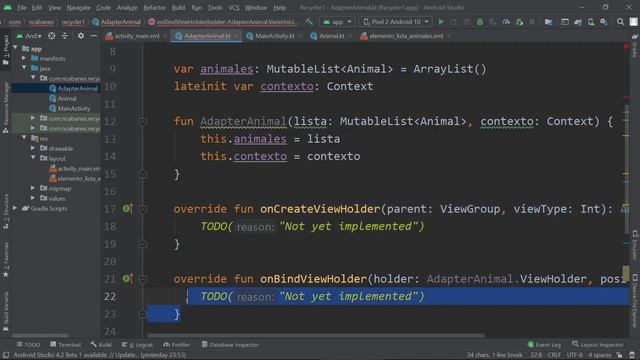Toggle the Project tool window side tab

(5, 50)
